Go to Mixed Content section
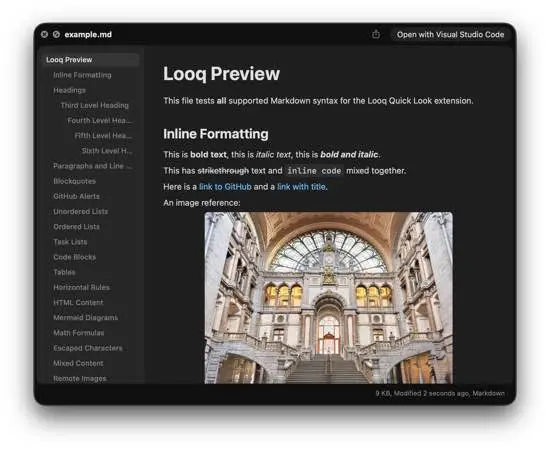Image resolution: width=550 pixels, height=450 pixels. 78,363
